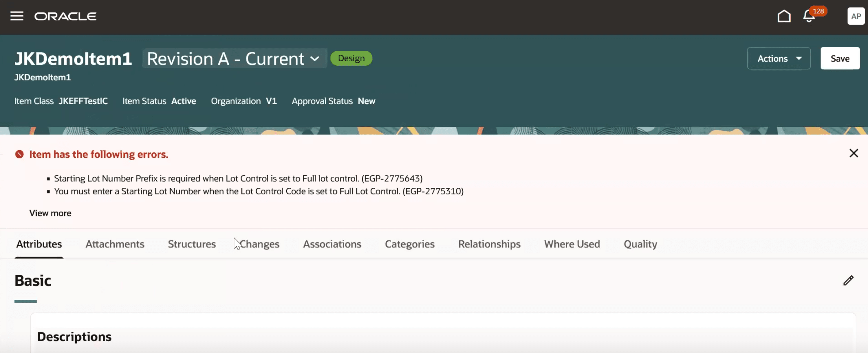The height and width of the screenshot is (353, 868).
Task: Save the item changes
Action: click(x=840, y=59)
